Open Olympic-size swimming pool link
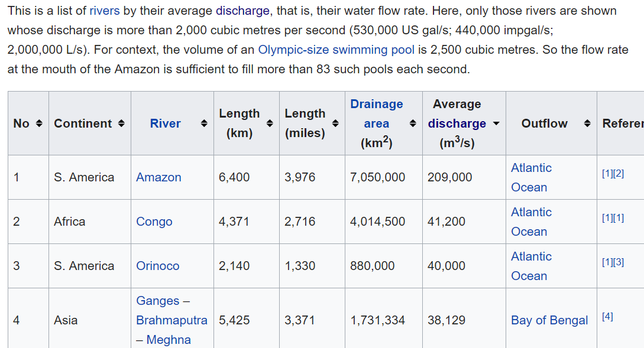Viewport: 644px width, 348px height. (336, 50)
